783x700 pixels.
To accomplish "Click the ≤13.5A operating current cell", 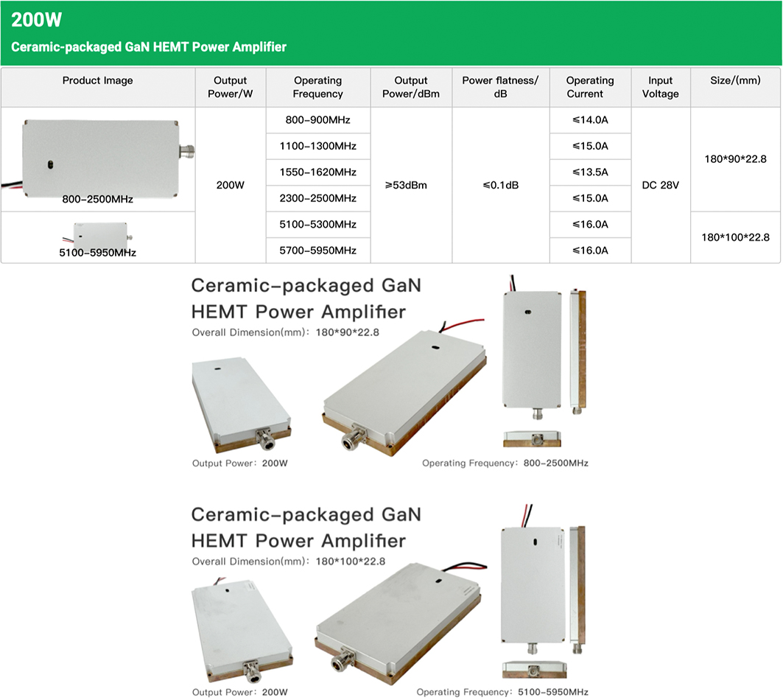I will [x=590, y=172].
